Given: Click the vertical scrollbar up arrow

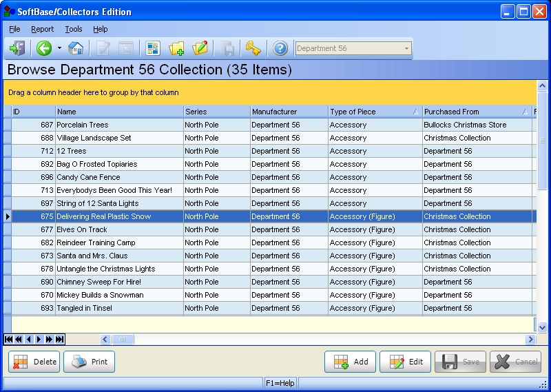Looking at the screenshot, I should (x=542, y=85).
